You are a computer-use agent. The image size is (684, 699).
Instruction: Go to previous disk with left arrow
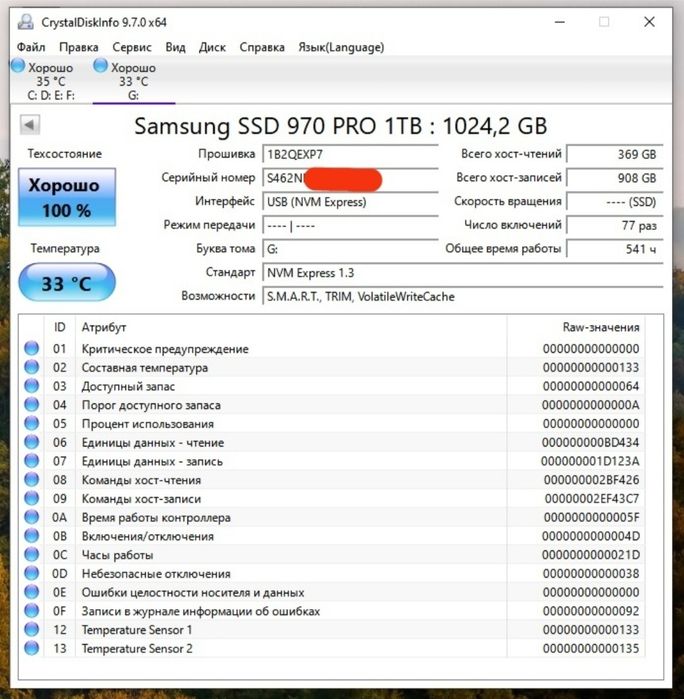[x=30, y=125]
